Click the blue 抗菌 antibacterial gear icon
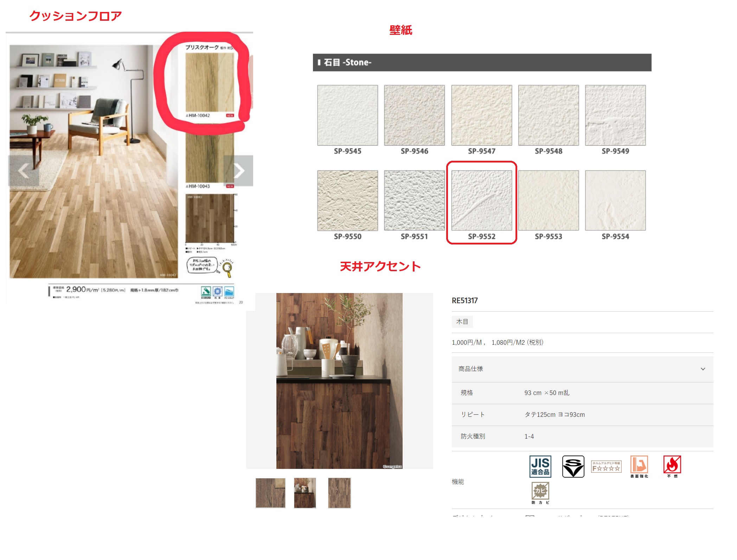The width and height of the screenshot is (737, 560). (218, 292)
